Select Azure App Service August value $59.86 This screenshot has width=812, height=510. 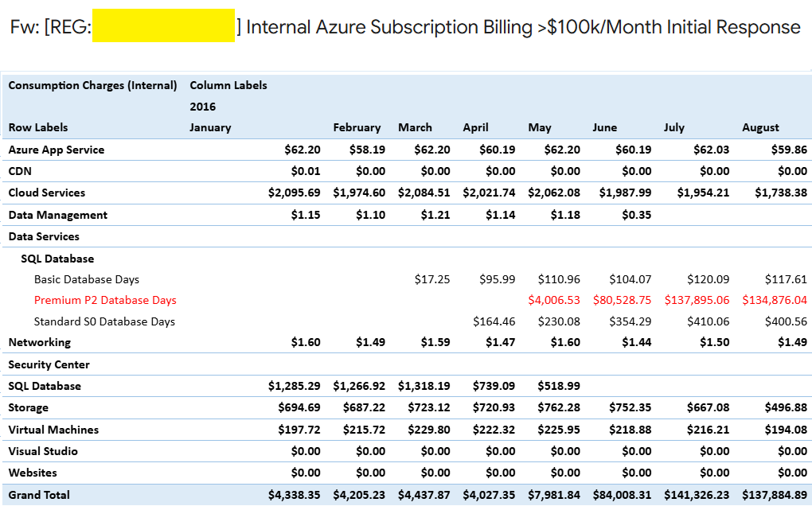click(789, 150)
